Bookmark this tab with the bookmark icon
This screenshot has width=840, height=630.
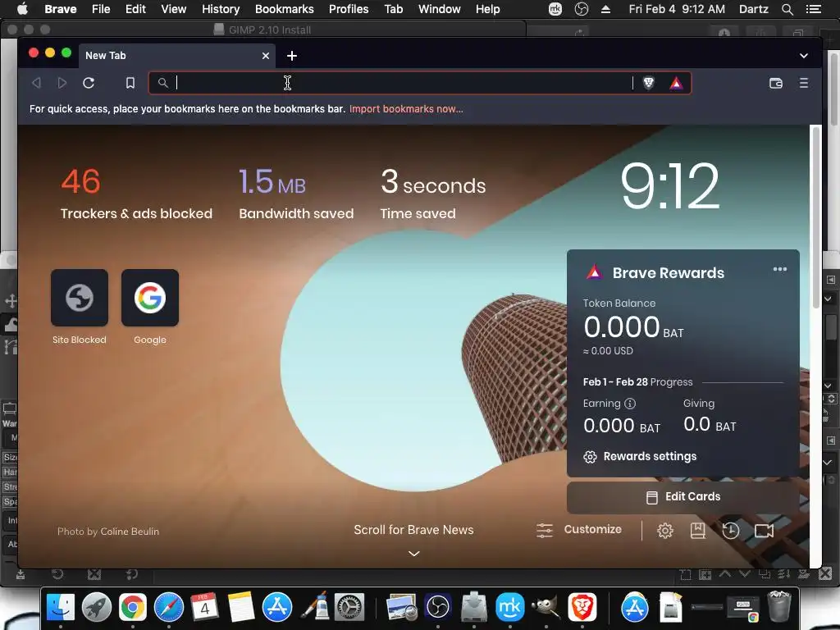pyautogui.click(x=130, y=83)
